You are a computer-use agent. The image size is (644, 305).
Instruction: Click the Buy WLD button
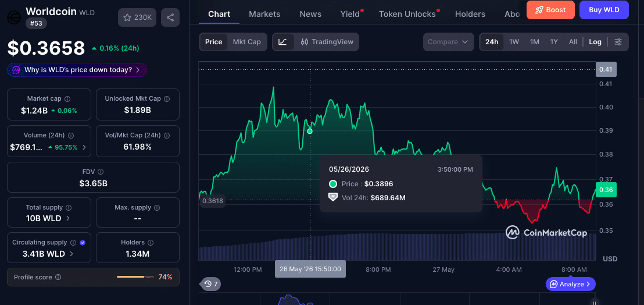point(604,10)
